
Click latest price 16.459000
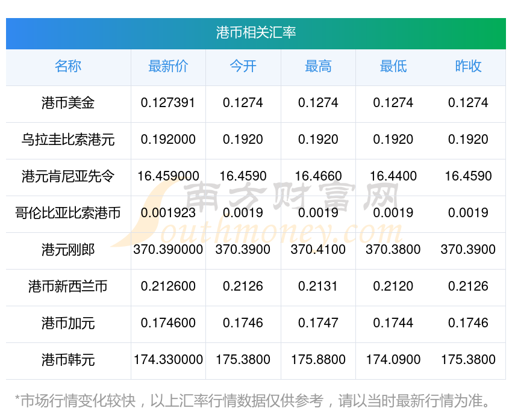[x=168, y=176]
